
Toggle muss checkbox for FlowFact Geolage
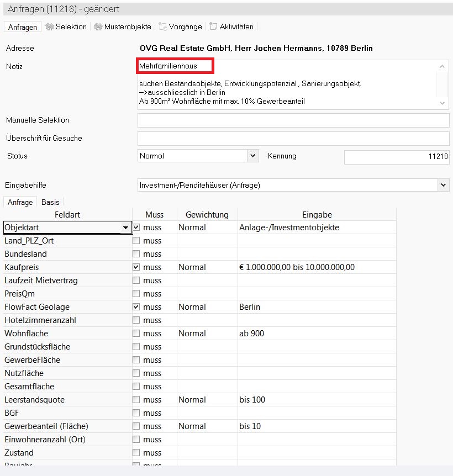136,307
